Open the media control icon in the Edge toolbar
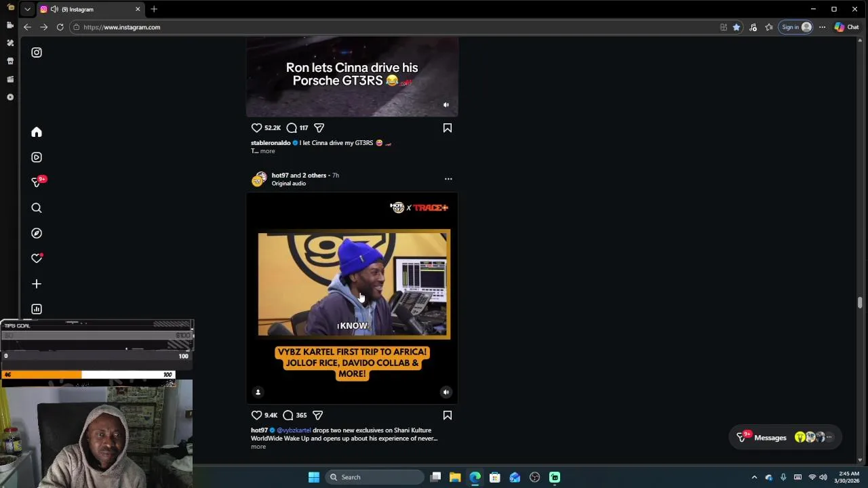868x488 pixels. click(x=753, y=27)
